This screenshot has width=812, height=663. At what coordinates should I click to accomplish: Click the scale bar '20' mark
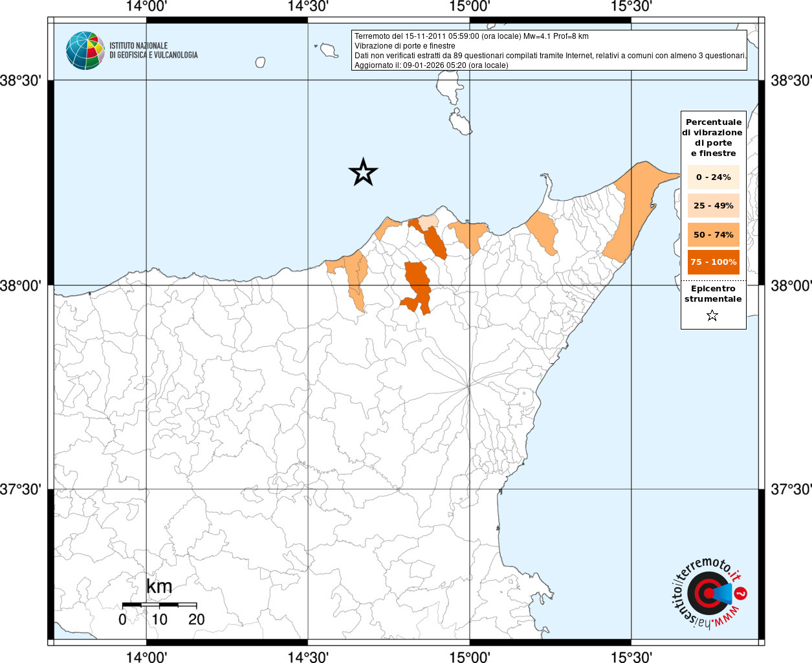197,619
